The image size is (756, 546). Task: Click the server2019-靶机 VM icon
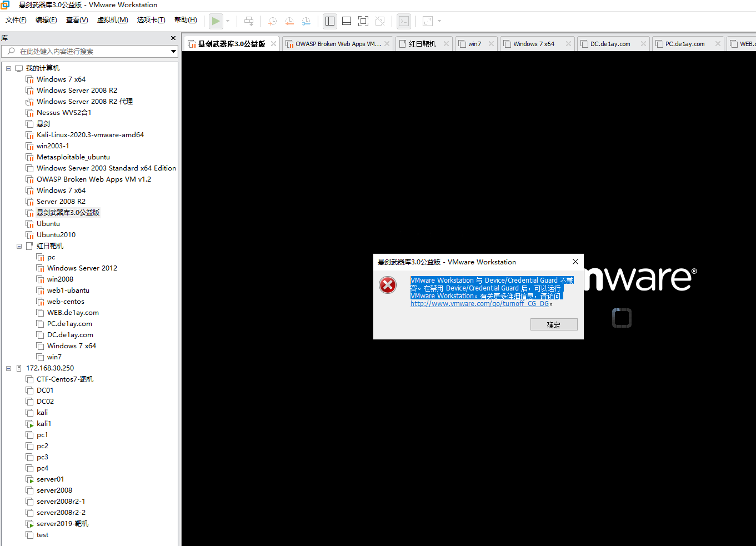point(29,524)
